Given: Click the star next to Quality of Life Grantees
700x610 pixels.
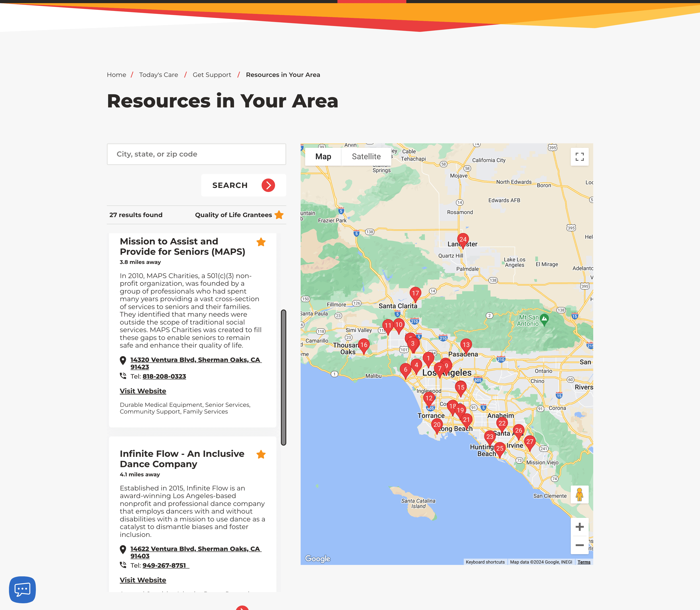Looking at the screenshot, I should tap(279, 215).
